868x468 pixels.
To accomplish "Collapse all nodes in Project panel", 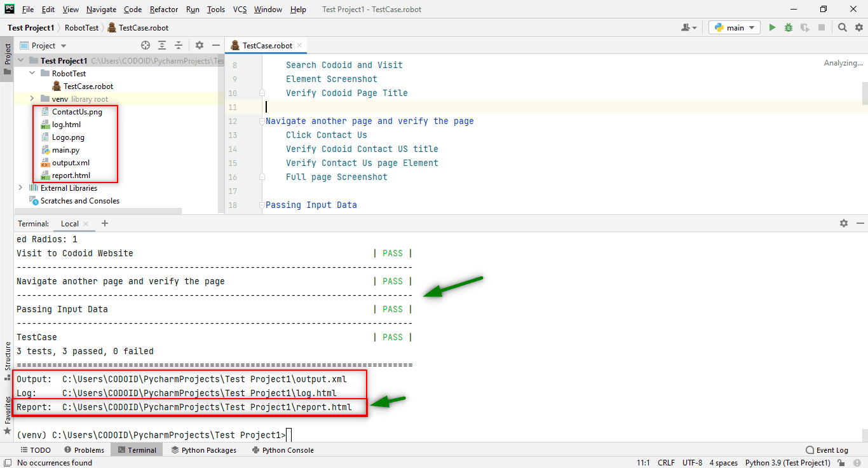I will pyautogui.click(x=177, y=45).
